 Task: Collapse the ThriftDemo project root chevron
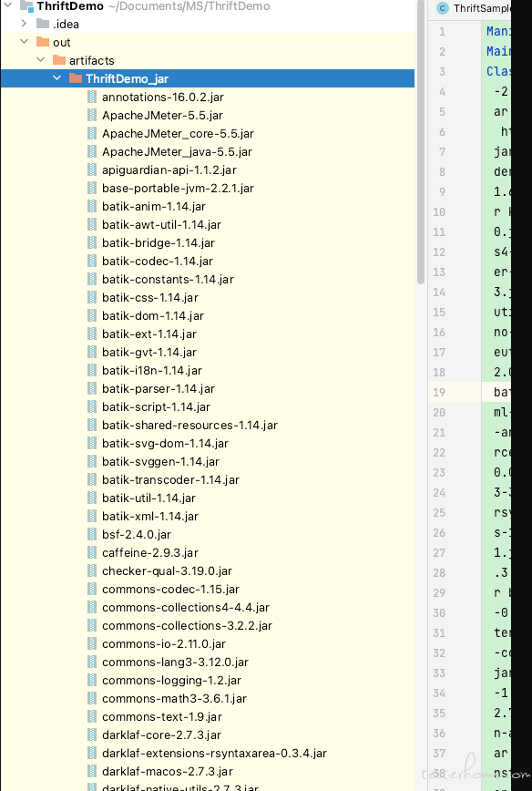click(x=8, y=5)
